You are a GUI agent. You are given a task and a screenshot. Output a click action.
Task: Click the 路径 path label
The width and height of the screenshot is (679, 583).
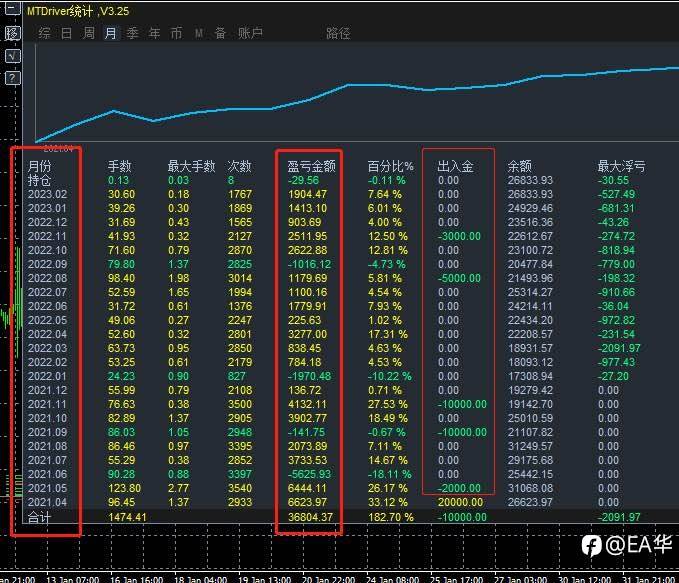[338, 33]
